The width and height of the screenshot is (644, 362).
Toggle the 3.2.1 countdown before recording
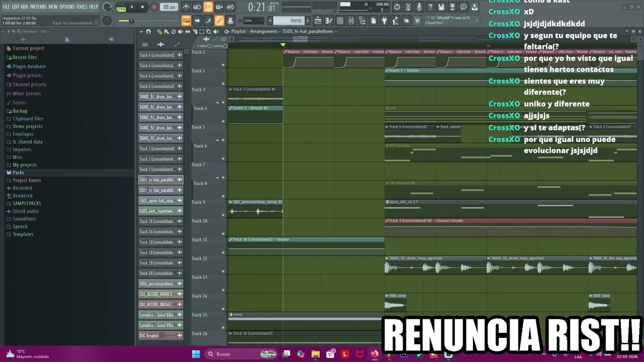click(x=208, y=7)
